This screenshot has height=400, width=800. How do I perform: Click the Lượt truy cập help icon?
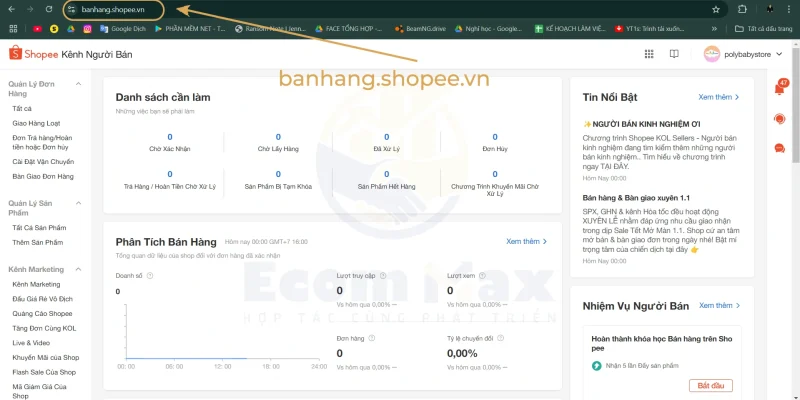pos(383,276)
